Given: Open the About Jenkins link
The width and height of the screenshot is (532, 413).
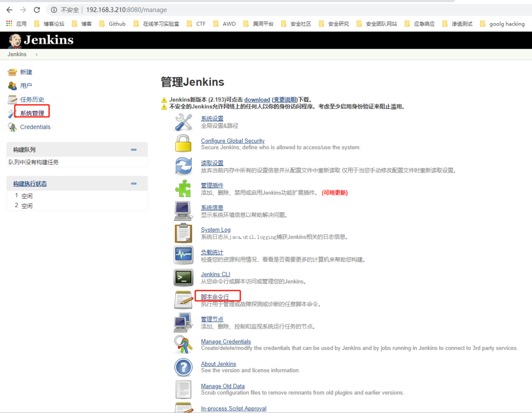Looking at the screenshot, I should [x=219, y=364].
